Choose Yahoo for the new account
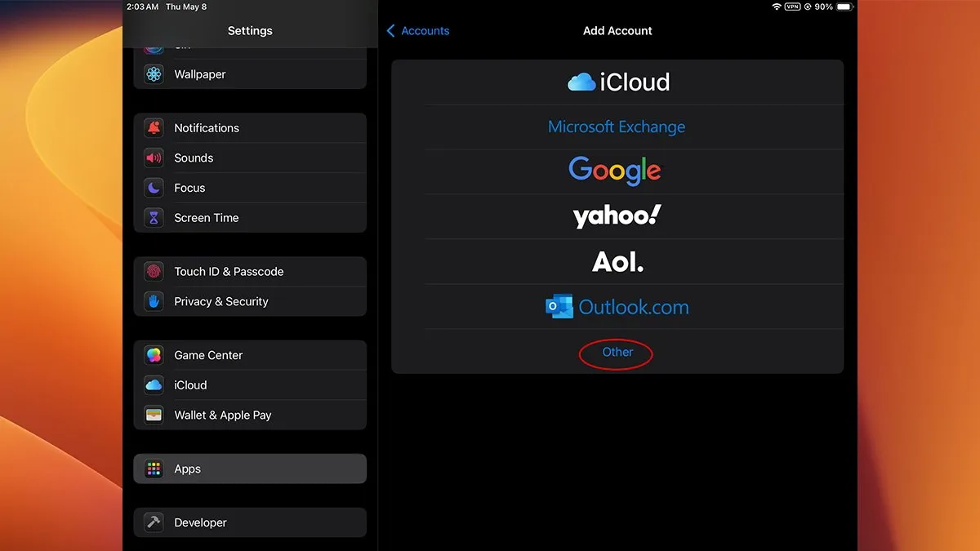This screenshot has width=980, height=551. (616, 215)
